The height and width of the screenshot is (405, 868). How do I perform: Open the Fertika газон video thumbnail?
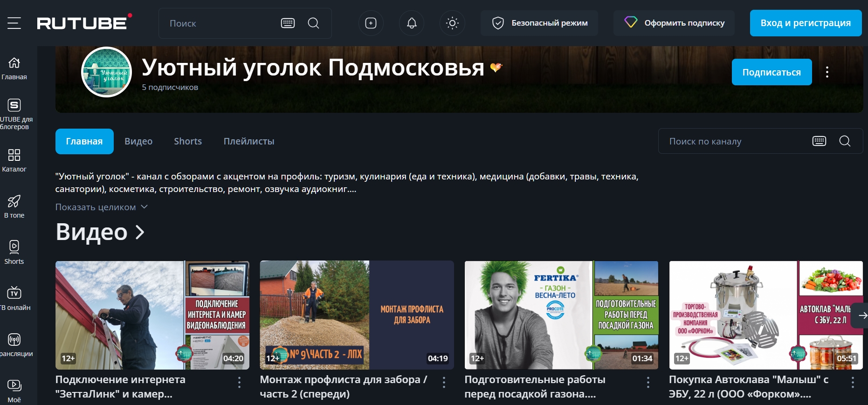click(561, 315)
